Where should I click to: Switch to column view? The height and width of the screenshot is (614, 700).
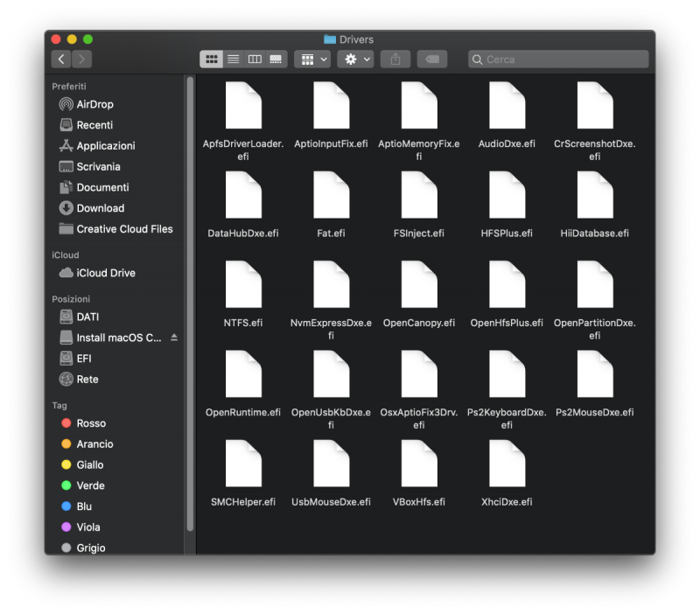tap(255, 59)
